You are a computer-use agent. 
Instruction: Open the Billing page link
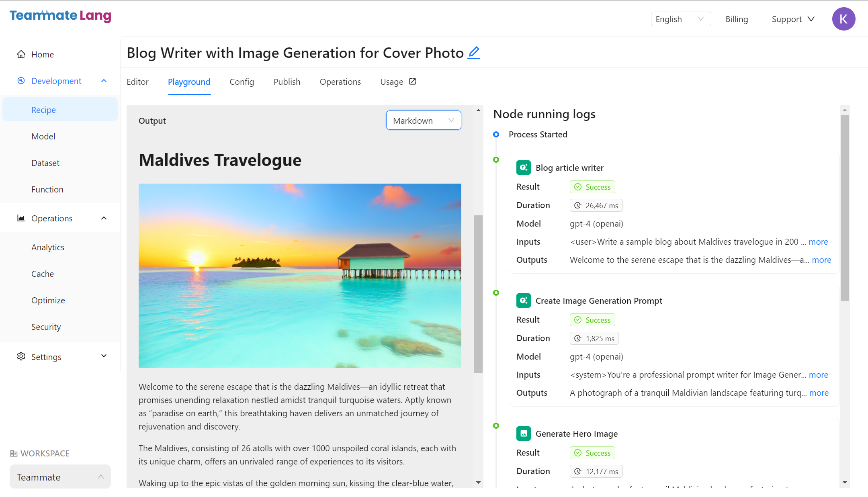click(x=736, y=19)
